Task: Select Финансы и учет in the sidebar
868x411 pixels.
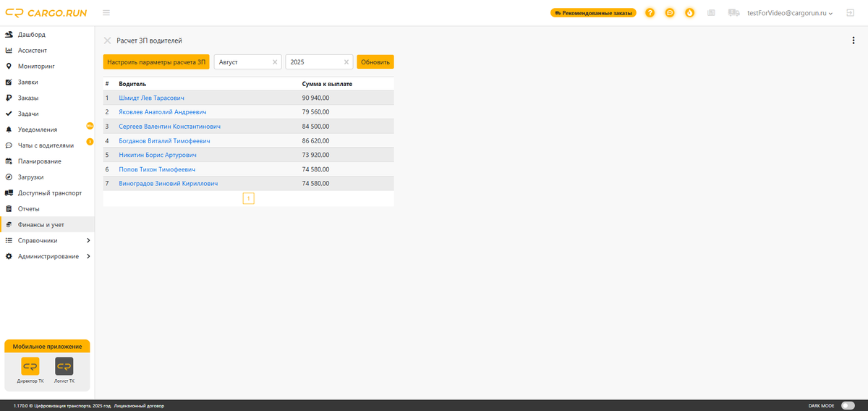Action: [47, 224]
